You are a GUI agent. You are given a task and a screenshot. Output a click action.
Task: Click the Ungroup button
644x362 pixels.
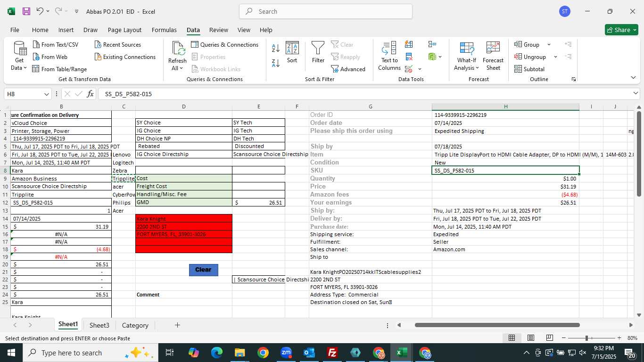click(x=530, y=57)
